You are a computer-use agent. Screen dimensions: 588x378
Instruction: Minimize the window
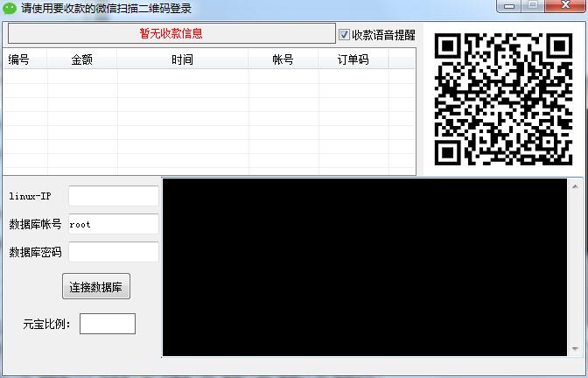point(509,6)
